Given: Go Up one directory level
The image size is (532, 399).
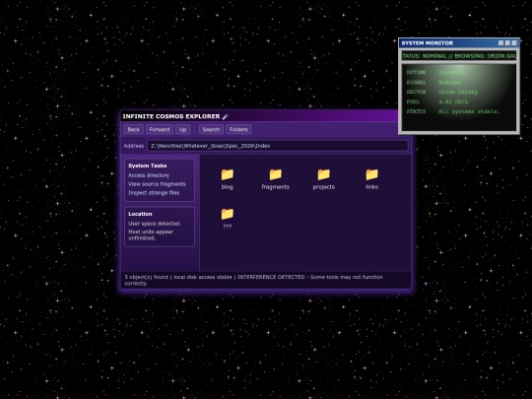Looking at the screenshot, I should coord(182,129).
